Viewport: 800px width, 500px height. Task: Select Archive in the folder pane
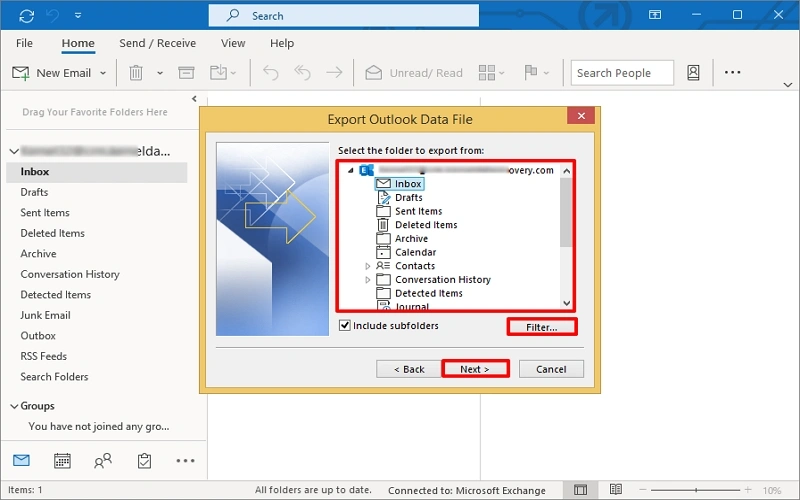(x=38, y=254)
